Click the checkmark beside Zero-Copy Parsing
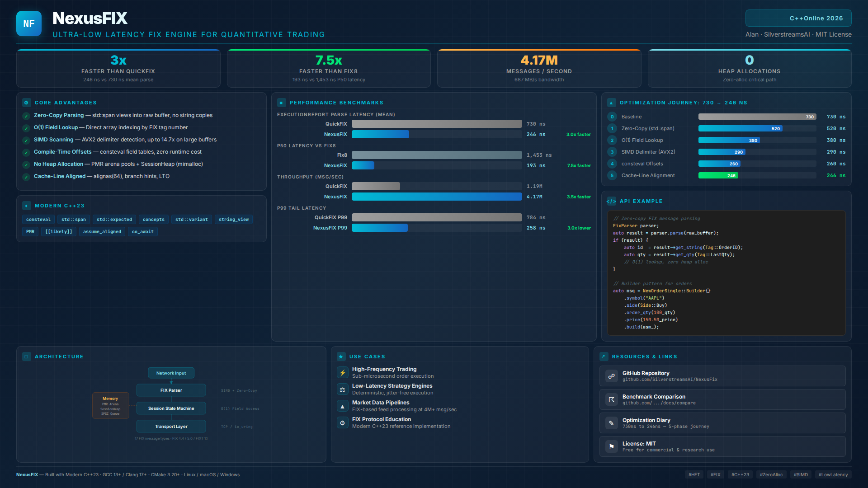868x488 pixels. pos(27,116)
